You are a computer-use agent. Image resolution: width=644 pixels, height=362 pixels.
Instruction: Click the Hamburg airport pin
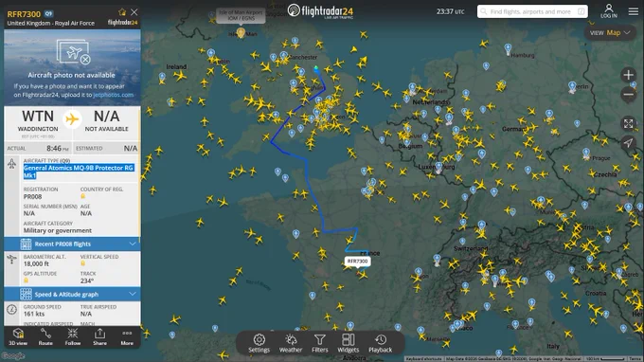point(508,49)
